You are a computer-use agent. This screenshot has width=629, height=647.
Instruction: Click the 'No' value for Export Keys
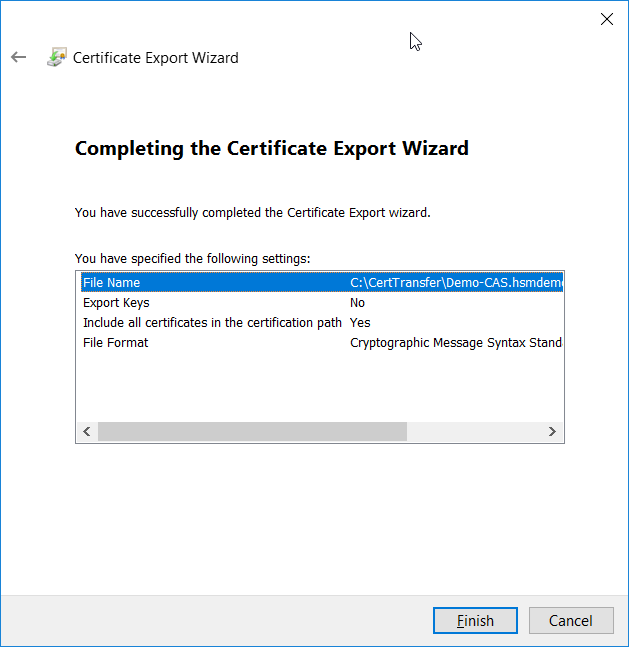[357, 303]
